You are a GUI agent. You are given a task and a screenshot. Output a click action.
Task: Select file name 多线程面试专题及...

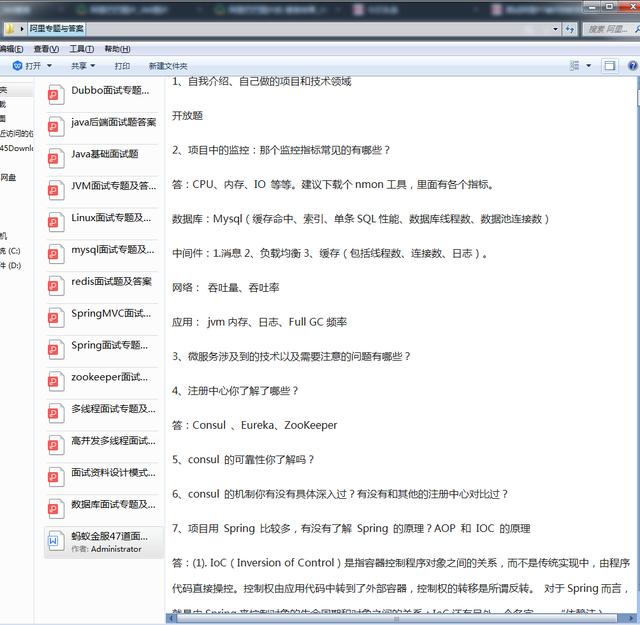point(113,409)
